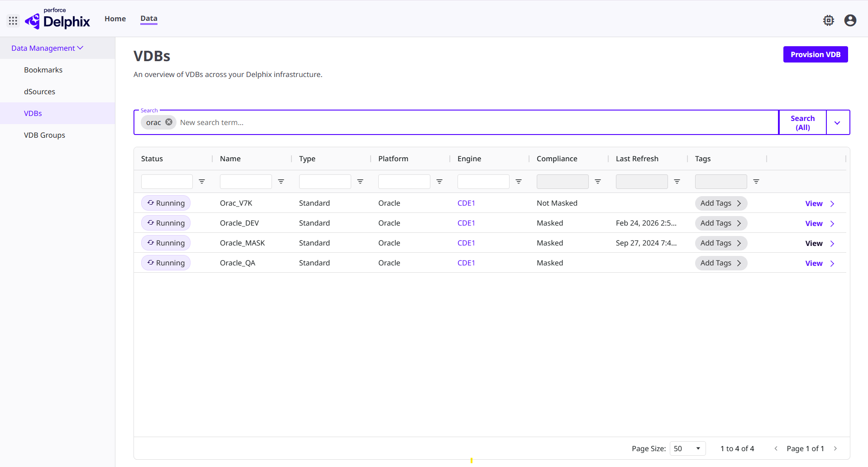Click the filter icon in Status column
The image size is (868, 467).
[202, 181]
